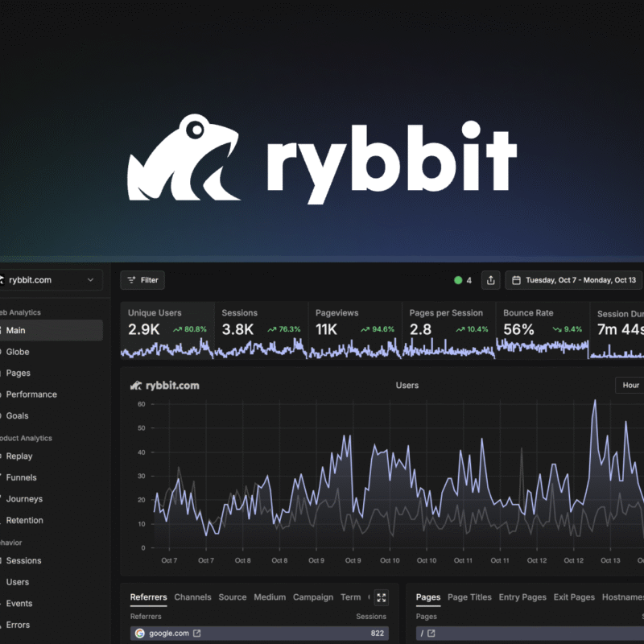The height and width of the screenshot is (644, 644).
Task: Go to the Globe view in sidebar
Action: click(18, 352)
